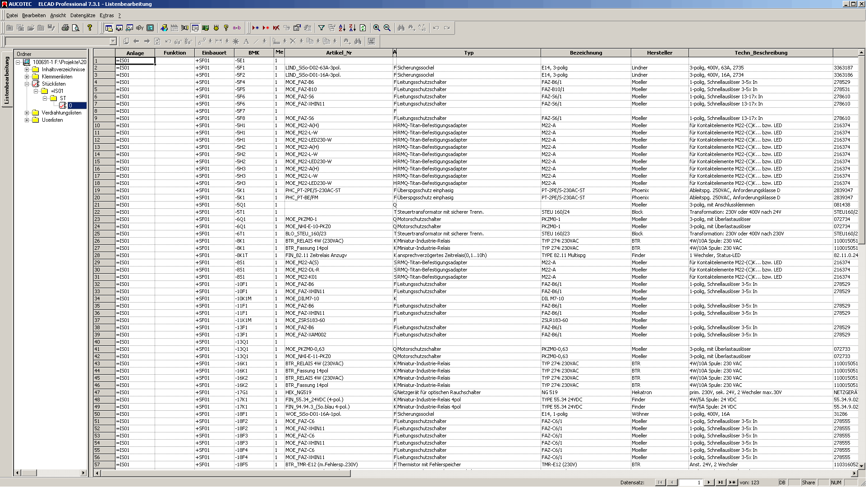Image resolution: width=868 pixels, height=487 pixels.
Task: Click the a•b replace text icon
Action: coord(237,28)
